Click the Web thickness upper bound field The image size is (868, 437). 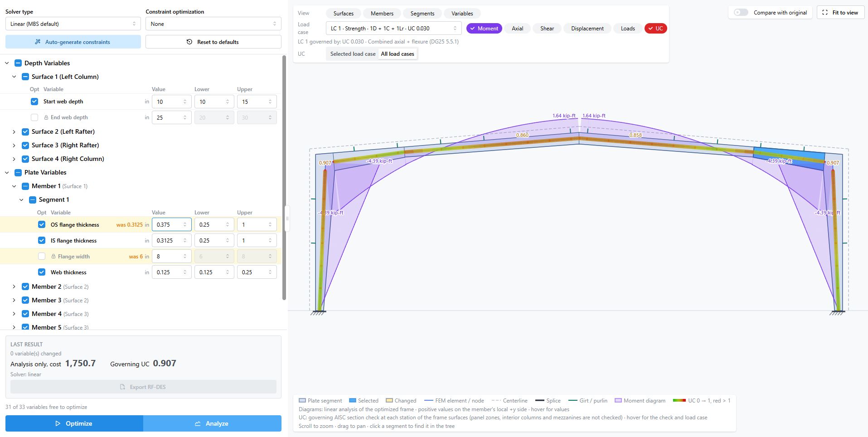pyautogui.click(x=257, y=272)
